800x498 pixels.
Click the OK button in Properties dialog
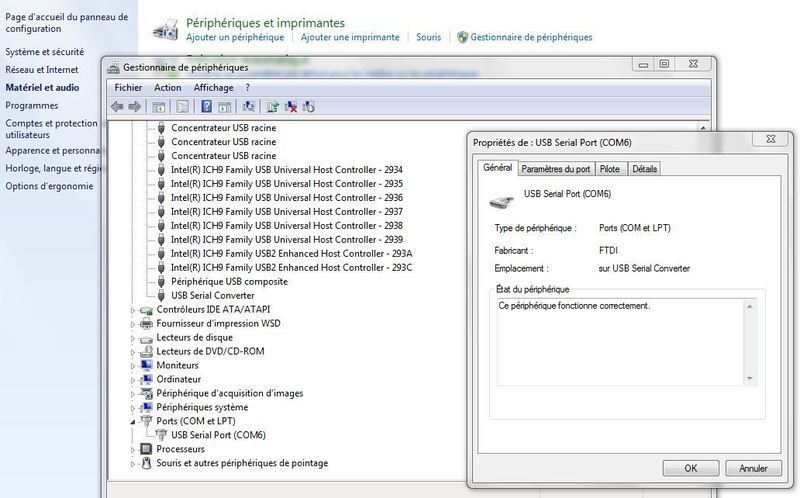(x=691, y=468)
